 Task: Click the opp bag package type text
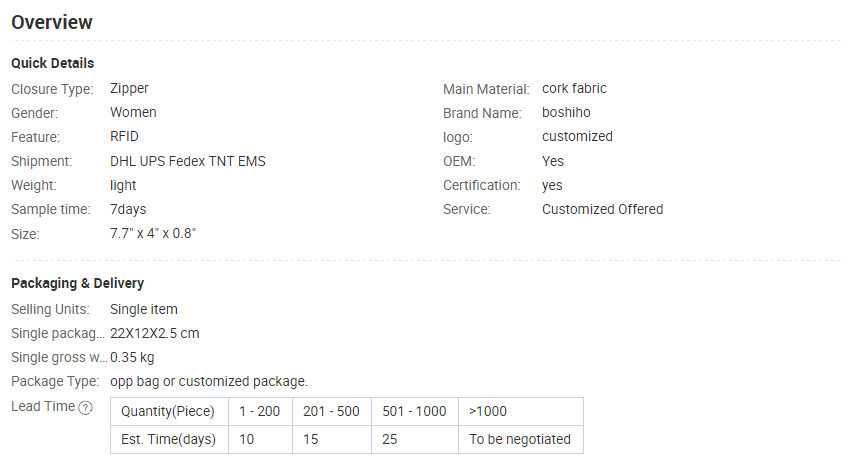tap(209, 381)
